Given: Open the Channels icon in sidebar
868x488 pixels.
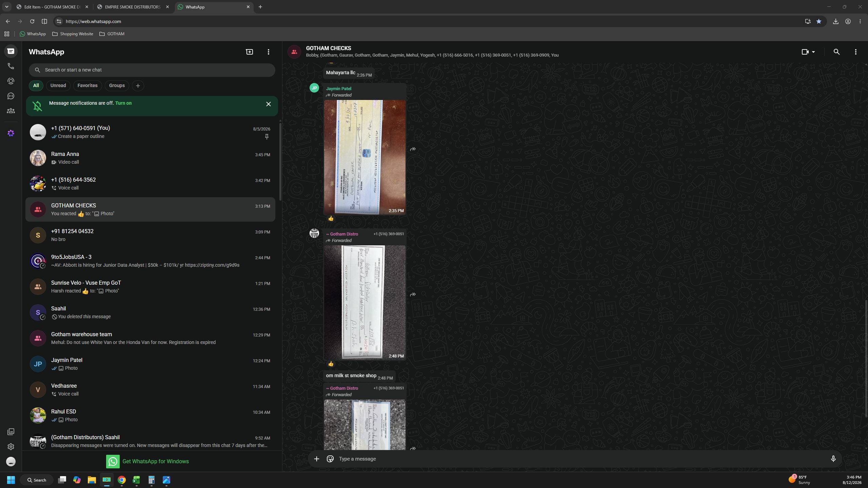Looking at the screenshot, I should coord(11,96).
